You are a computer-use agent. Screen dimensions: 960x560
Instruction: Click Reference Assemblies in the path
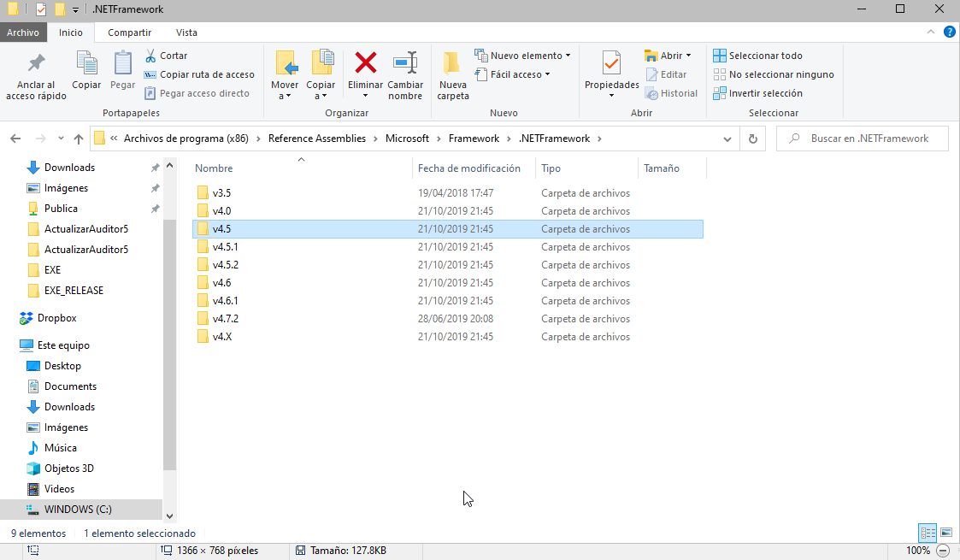coord(317,139)
